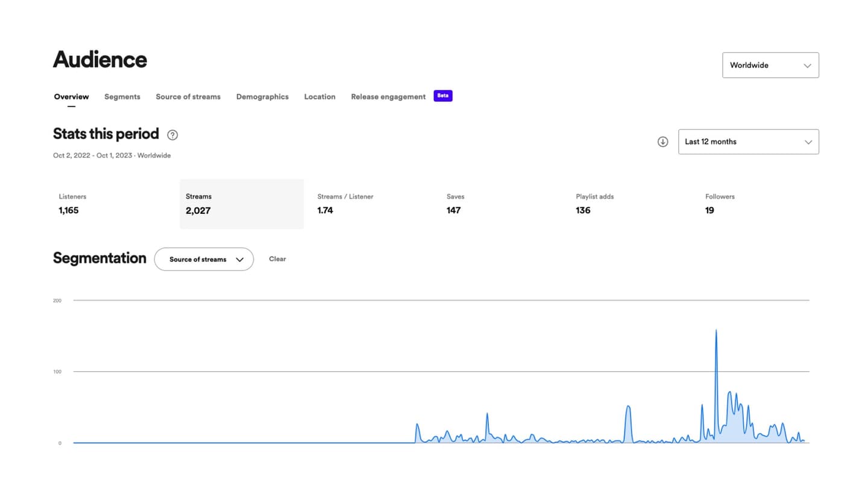868x488 pixels.
Task: Select the Streams stat card
Action: pos(242,204)
